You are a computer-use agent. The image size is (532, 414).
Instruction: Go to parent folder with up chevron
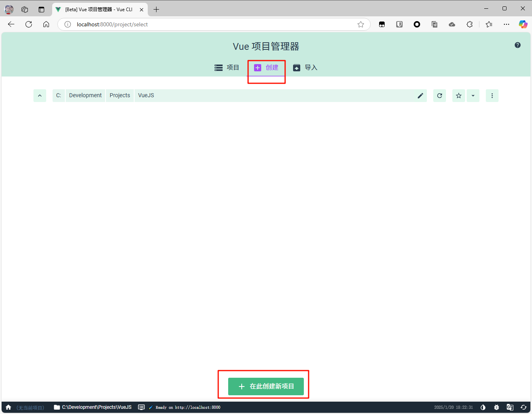click(x=40, y=96)
